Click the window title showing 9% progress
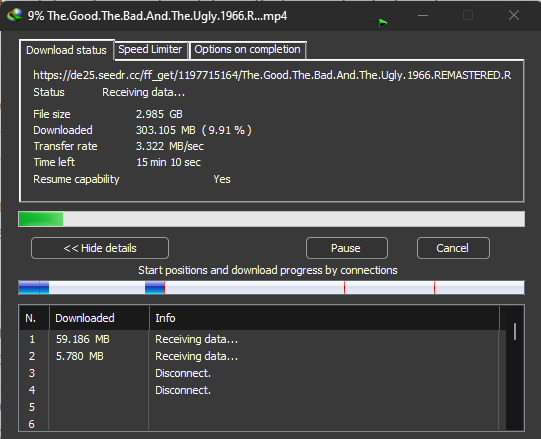Viewport: 541px width, 439px height. tap(157, 16)
